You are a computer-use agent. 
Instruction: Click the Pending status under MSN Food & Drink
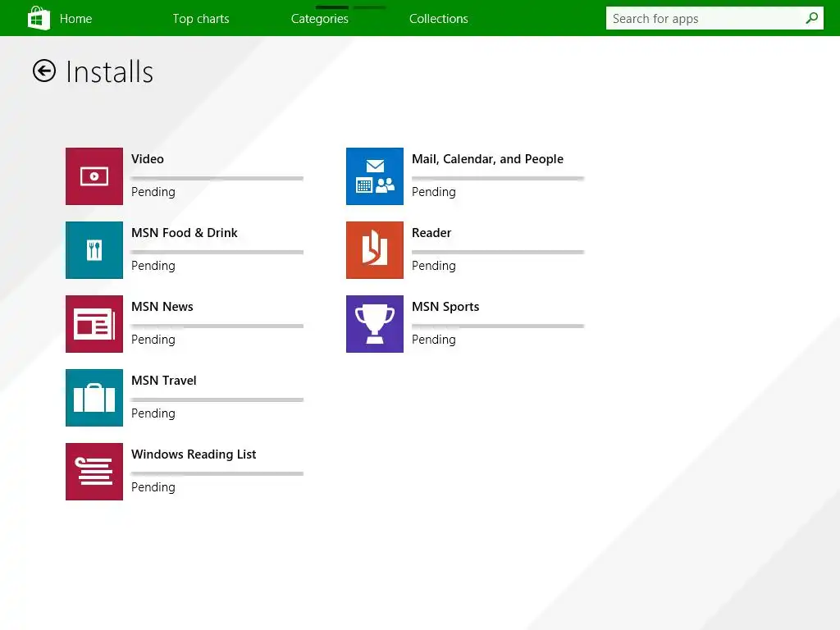tap(153, 266)
